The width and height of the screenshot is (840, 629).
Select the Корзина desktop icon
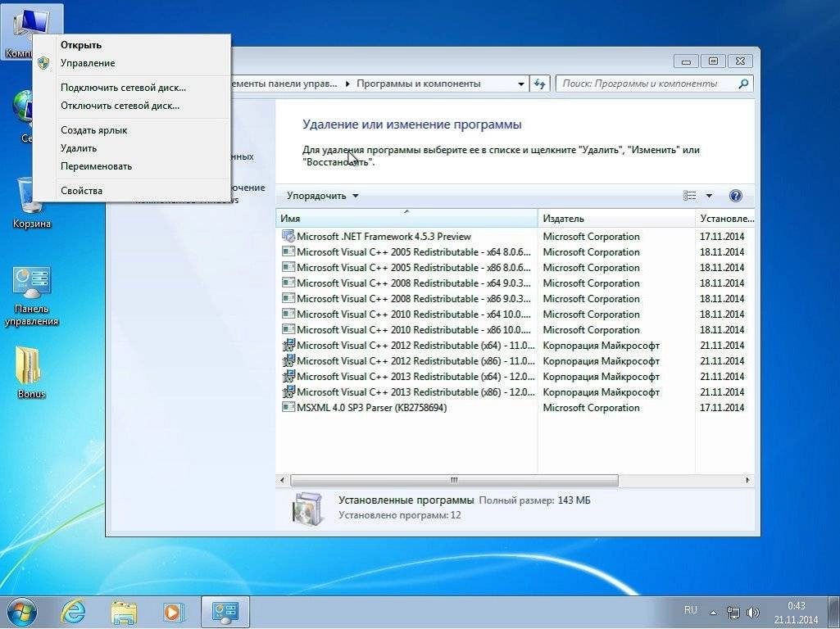click(x=32, y=203)
